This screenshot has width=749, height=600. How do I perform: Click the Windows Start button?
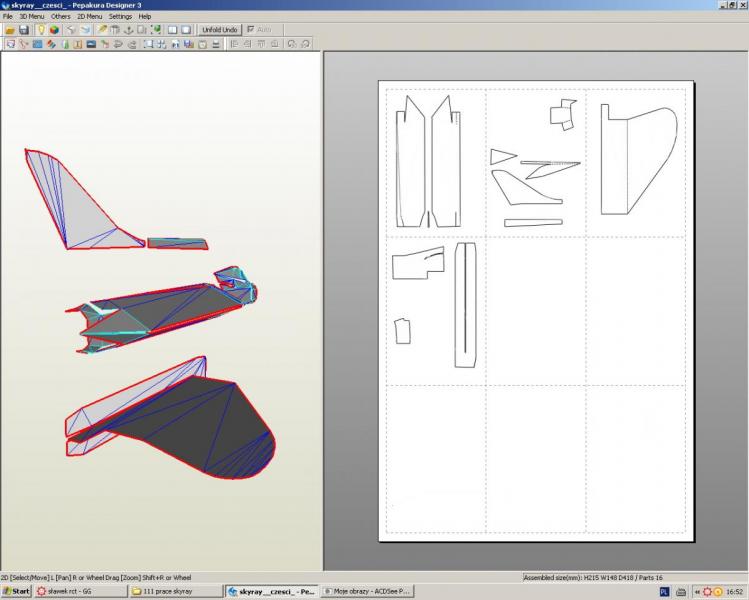(16, 592)
